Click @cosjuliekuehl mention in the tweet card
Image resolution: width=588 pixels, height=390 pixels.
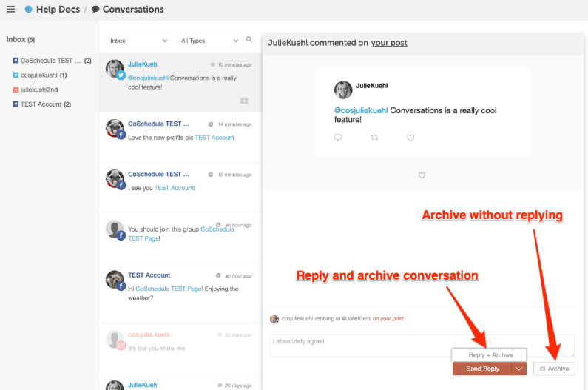pos(361,110)
